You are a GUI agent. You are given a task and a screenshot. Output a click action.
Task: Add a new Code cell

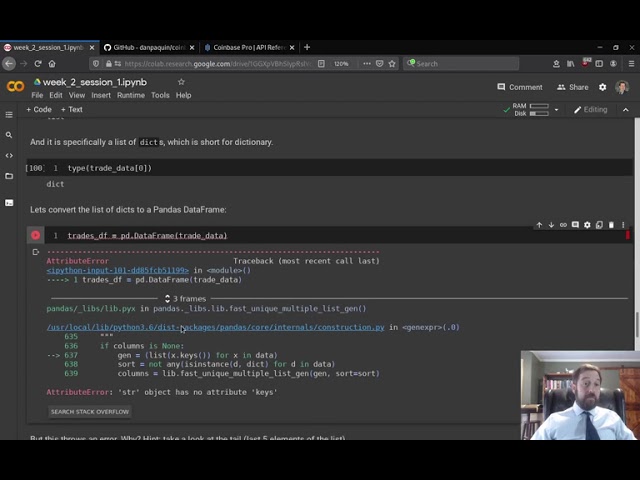coord(39,109)
